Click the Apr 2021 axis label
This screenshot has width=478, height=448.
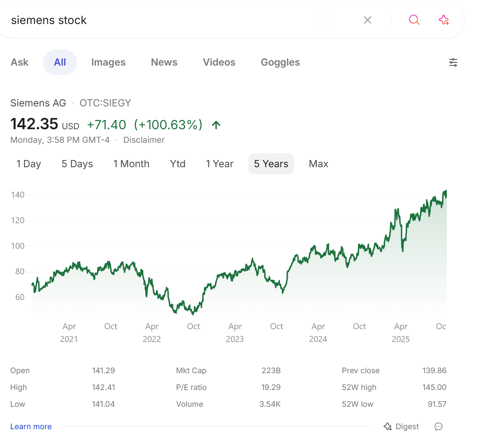click(x=69, y=333)
